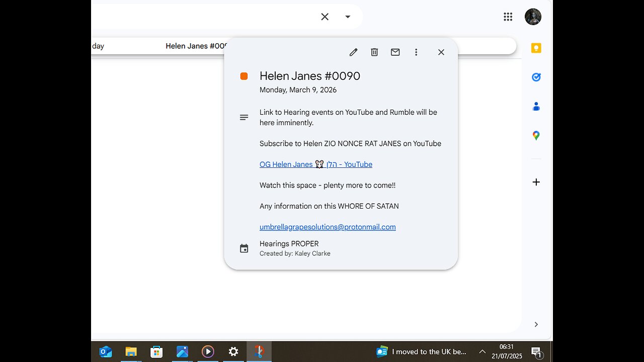Open the Photos app in taskbar
This screenshot has height=362, width=644.
[x=182, y=351]
